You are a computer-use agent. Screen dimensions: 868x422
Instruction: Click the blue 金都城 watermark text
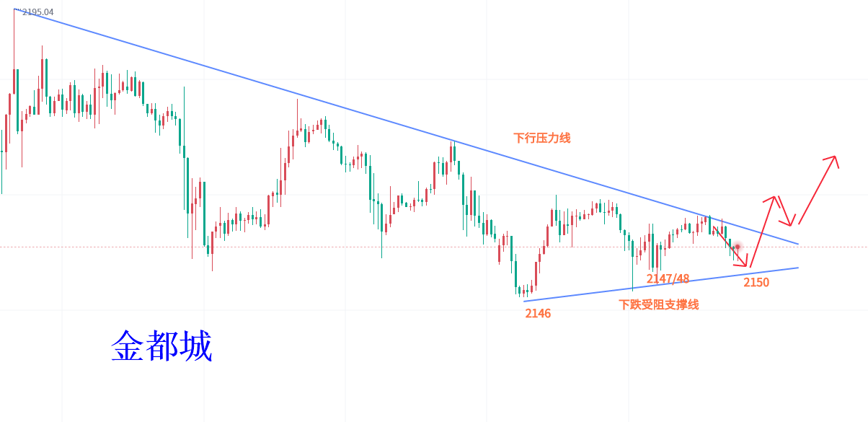[161, 347]
